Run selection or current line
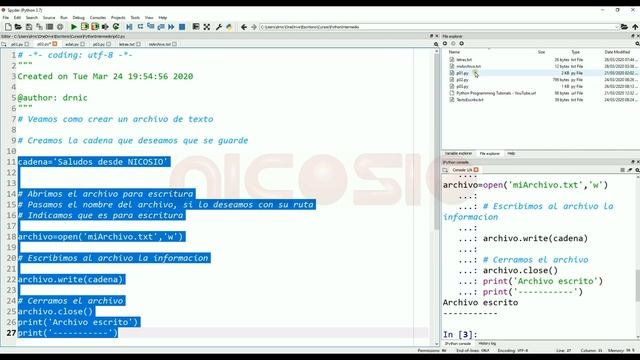This screenshot has height=360, width=640. [105, 27]
